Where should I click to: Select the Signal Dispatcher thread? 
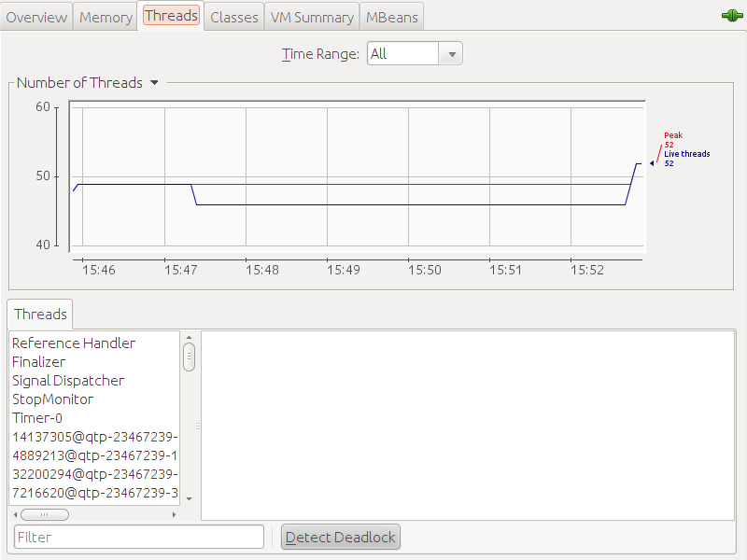tap(68, 381)
